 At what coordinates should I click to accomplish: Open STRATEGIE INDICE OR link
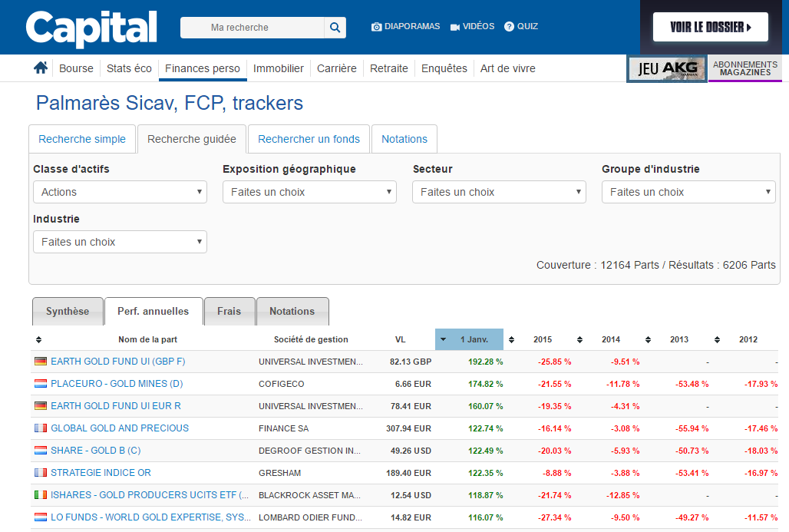(x=101, y=473)
